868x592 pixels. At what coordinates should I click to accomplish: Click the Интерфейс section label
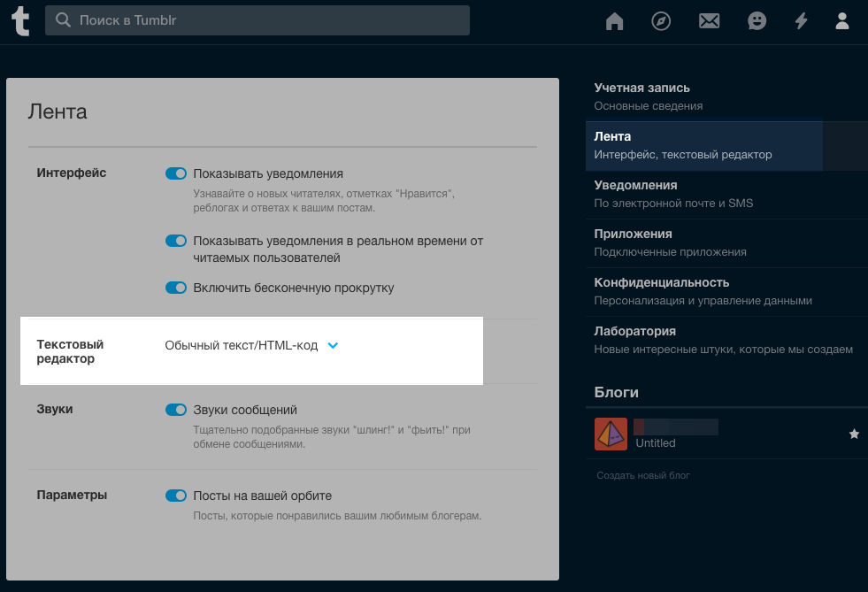point(72,173)
